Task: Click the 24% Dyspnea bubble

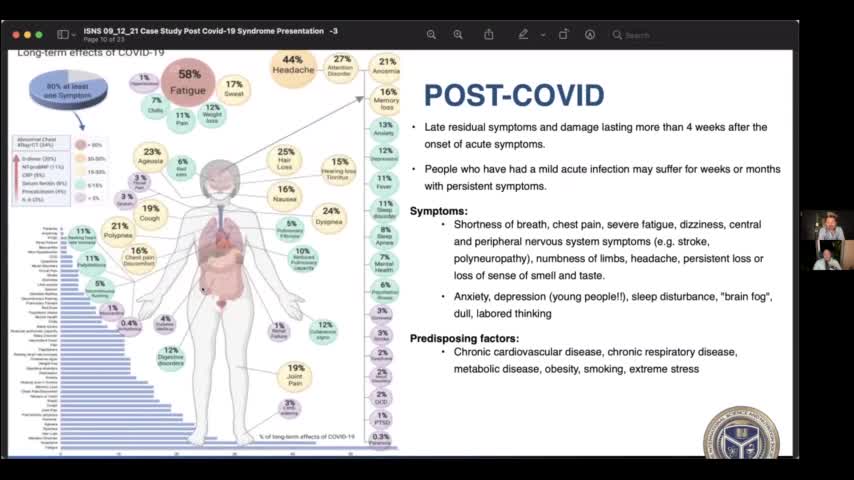Action: 329,217
